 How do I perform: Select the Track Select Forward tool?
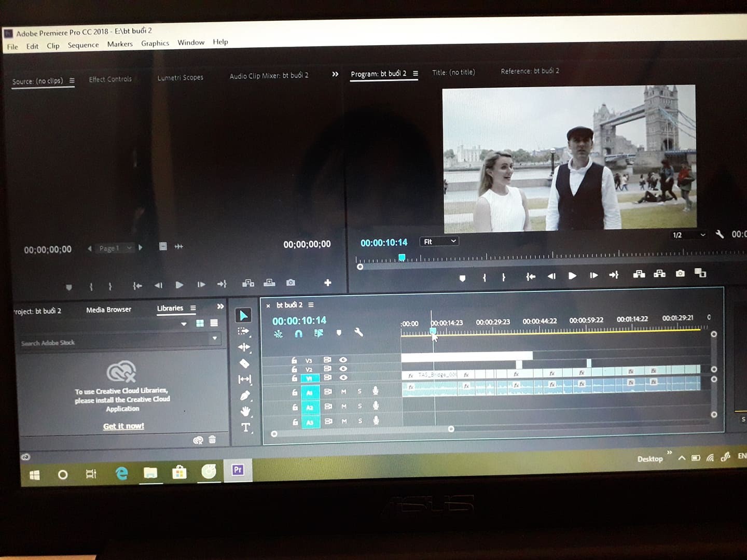point(243,331)
